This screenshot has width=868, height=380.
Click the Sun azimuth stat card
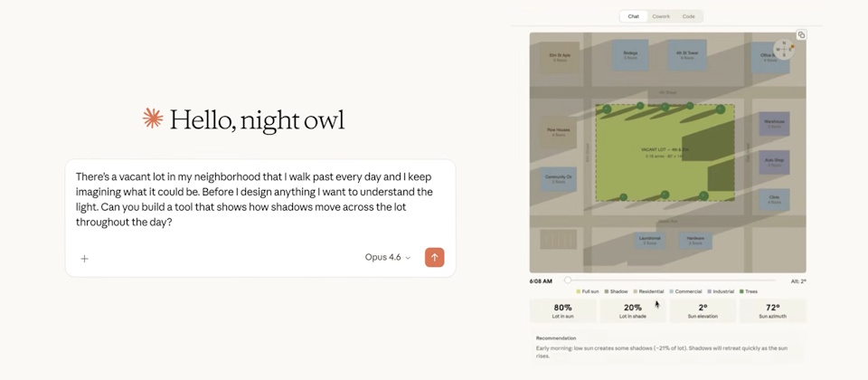coord(772,310)
